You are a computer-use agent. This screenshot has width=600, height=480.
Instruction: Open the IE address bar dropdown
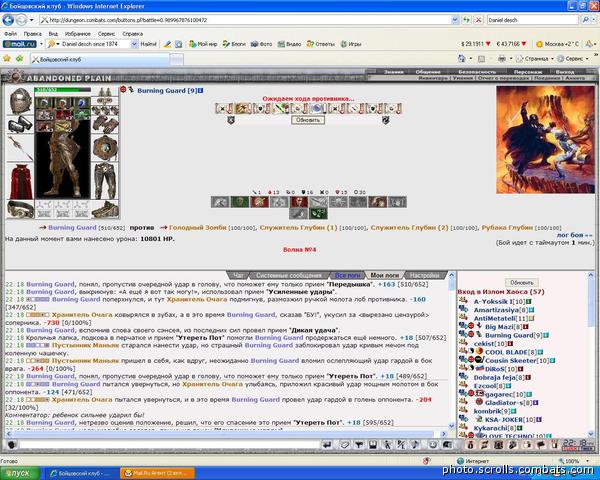pyautogui.click(x=454, y=20)
